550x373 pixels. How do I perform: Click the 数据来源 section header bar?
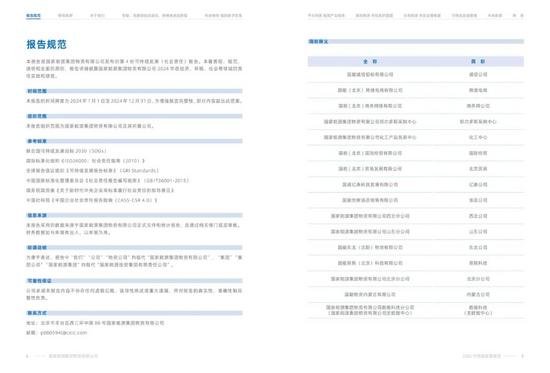[x=134, y=215]
